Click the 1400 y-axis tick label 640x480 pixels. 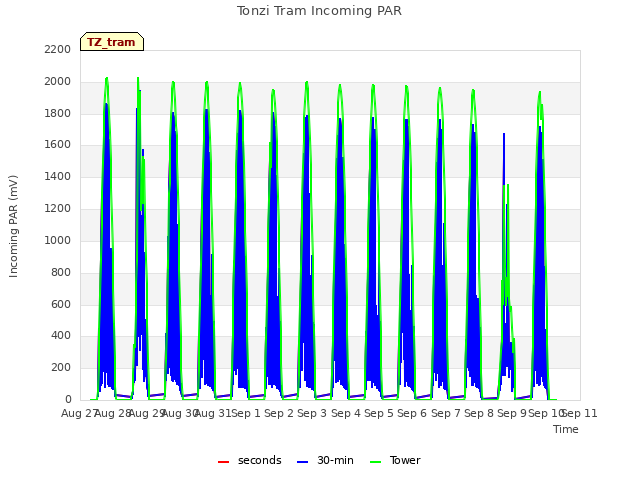pyautogui.click(x=58, y=177)
